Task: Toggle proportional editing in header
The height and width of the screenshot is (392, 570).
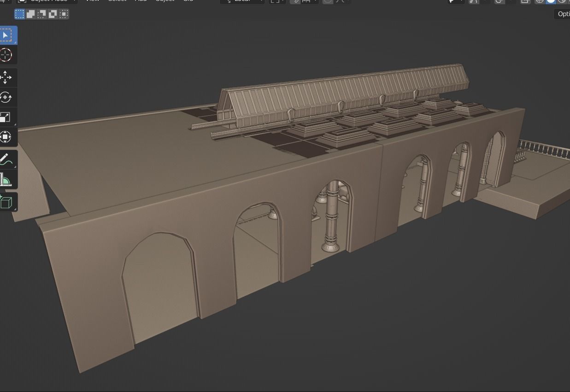Action: (328, 1)
